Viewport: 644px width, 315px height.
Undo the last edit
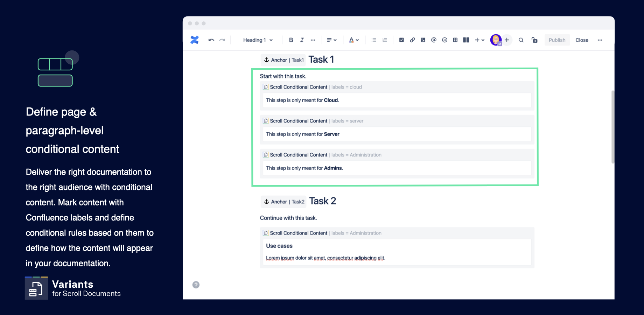(x=211, y=40)
